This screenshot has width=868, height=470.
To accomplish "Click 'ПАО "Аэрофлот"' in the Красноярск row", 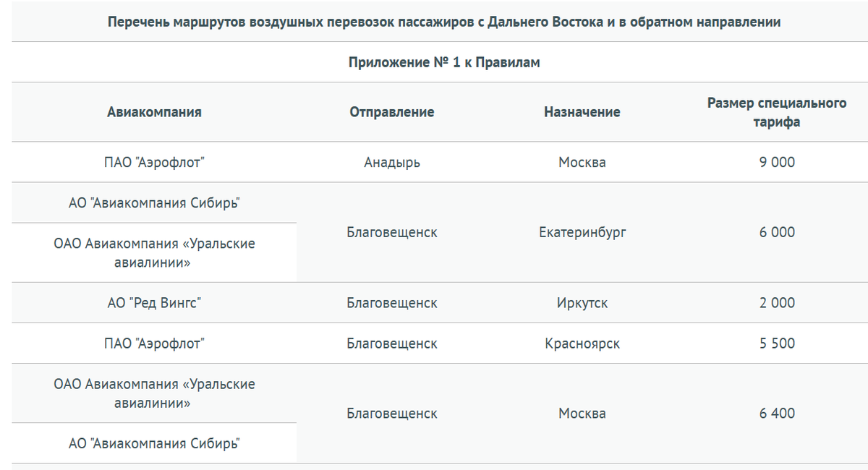I will (x=154, y=343).
